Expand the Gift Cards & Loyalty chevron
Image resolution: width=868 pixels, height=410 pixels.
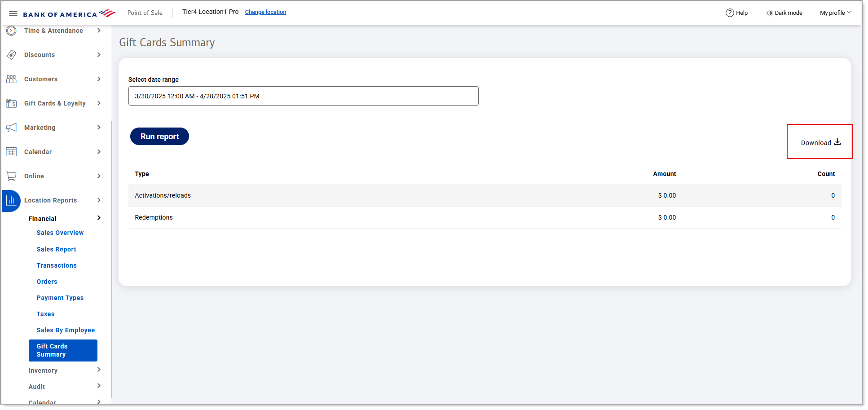coord(99,103)
